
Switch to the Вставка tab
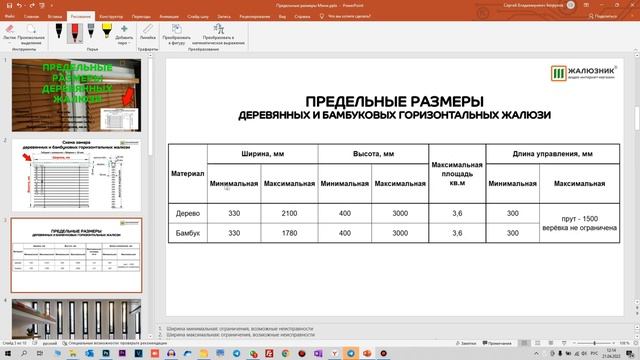(55, 16)
